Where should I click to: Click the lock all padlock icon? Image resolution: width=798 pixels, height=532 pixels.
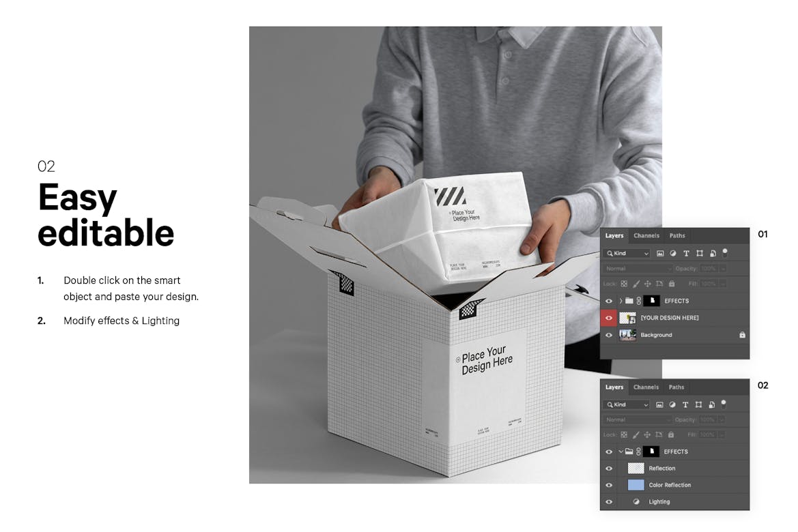tap(672, 284)
